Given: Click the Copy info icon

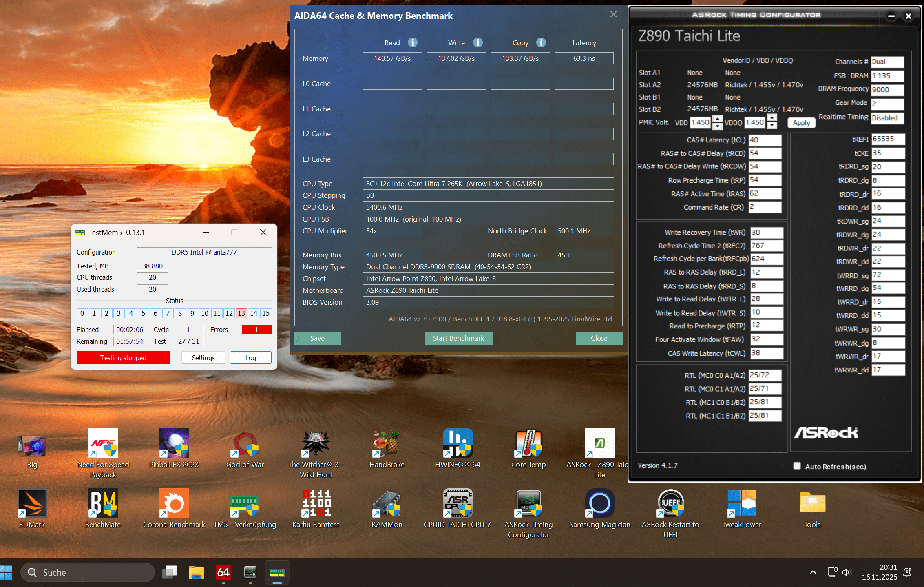Looking at the screenshot, I should pos(541,42).
